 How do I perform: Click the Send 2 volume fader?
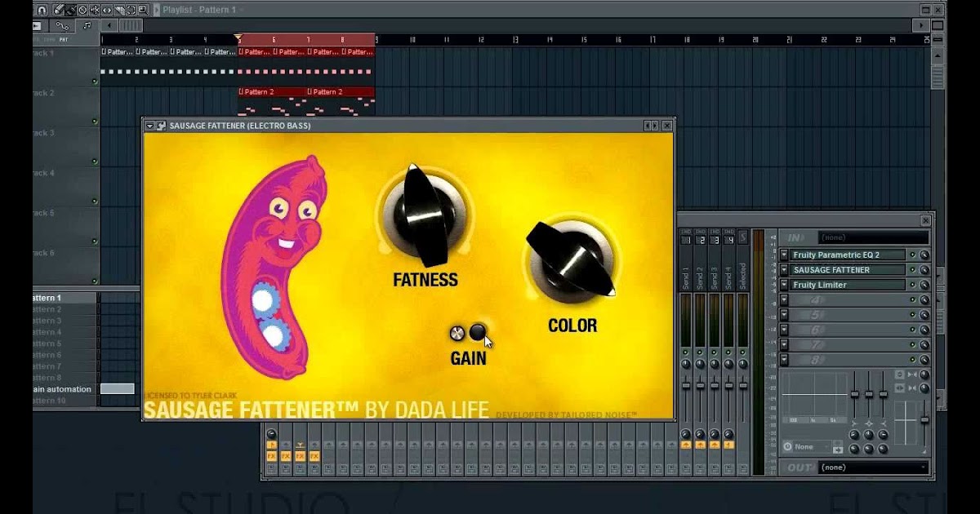coord(700,385)
